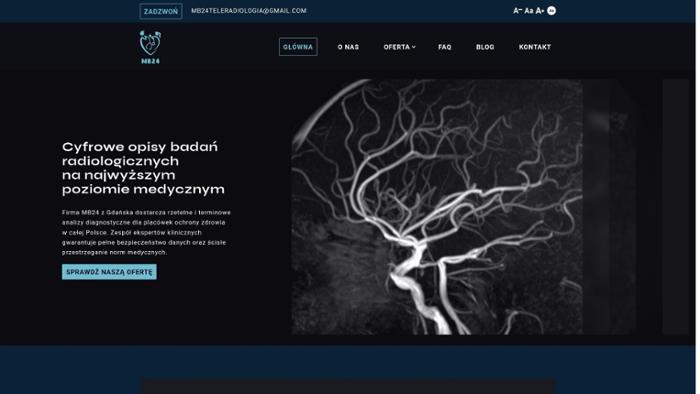Expand the OFERTA dropdown chevron
Screen dimensions: 700x394
(414, 47)
